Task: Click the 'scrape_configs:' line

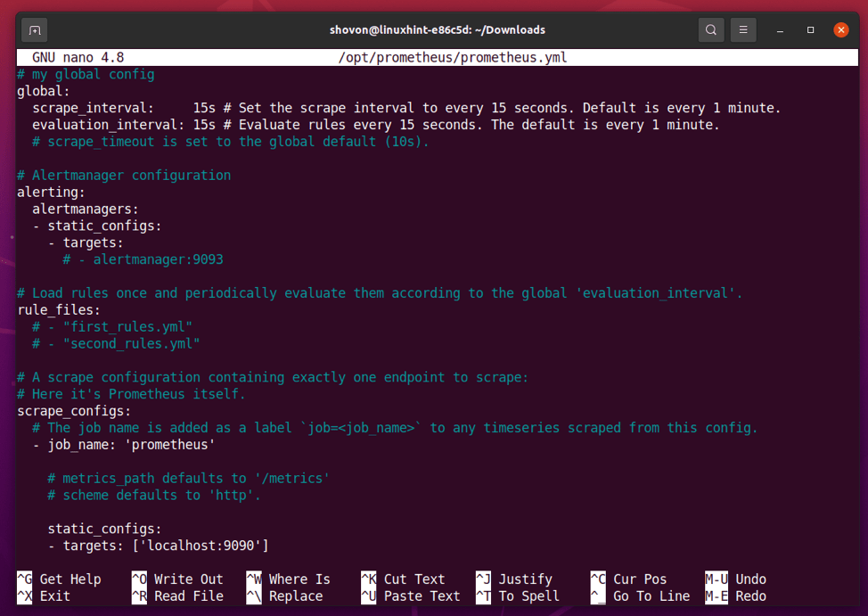Action: [x=74, y=411]
